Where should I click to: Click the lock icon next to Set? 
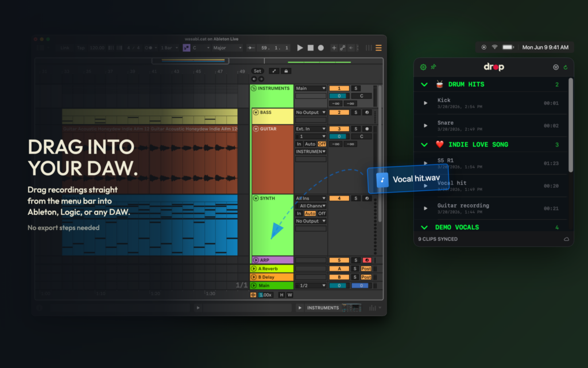(287, 71)
